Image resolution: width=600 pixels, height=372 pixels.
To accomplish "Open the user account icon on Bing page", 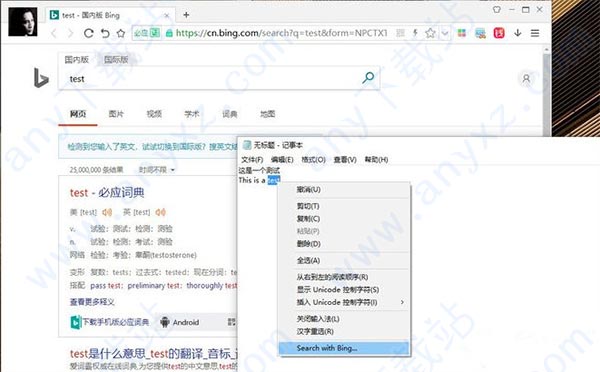I will (526, 79).
